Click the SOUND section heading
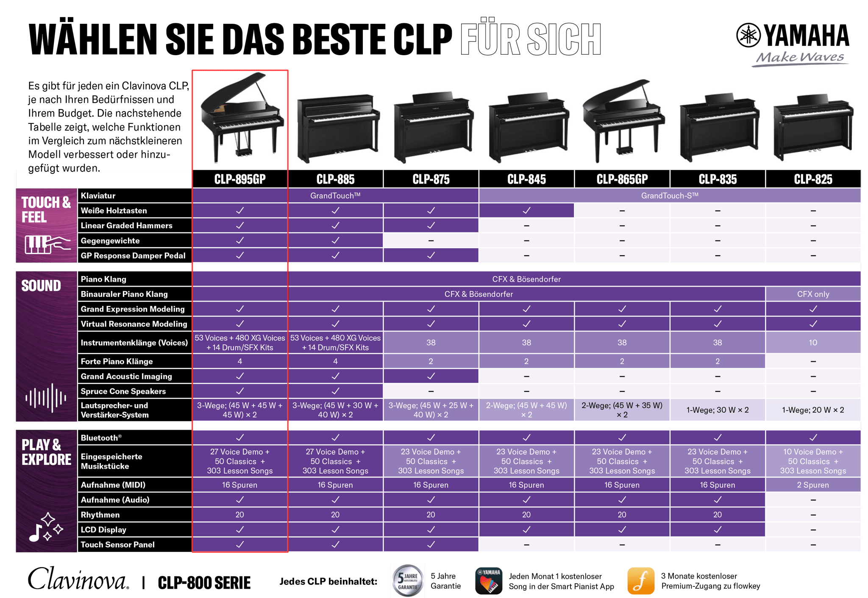Image resolution: width=868 pixels, height=598 pixels. [41, 286]
